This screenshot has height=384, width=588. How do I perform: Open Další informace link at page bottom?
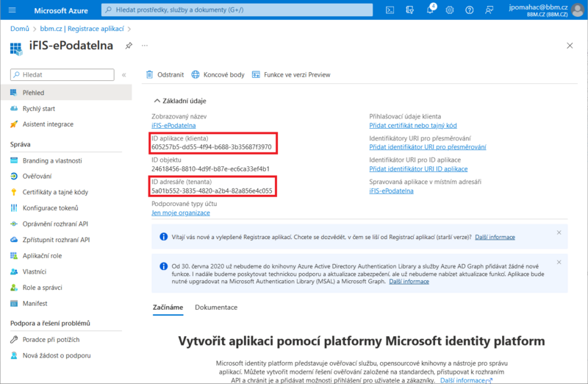[x=466, y=380]
